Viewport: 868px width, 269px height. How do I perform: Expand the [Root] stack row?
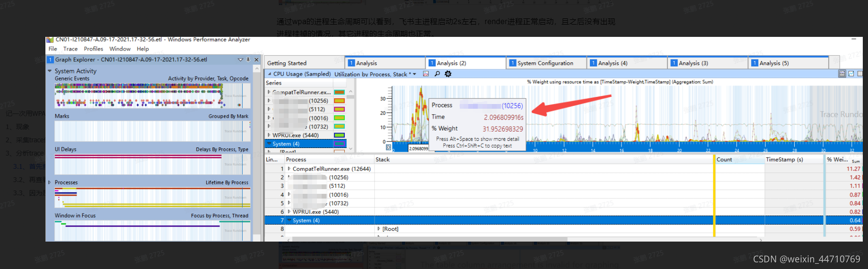pyautogui.click(x=378, y=229)
